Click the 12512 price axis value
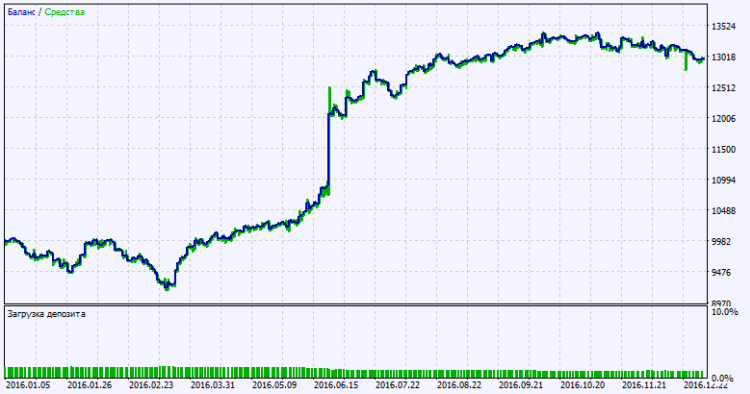 click(x=724, y=88)
